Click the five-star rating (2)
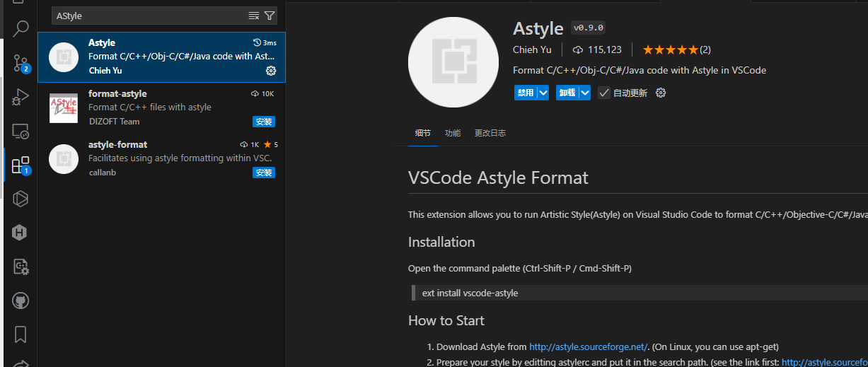 click(x=676, y=49)
